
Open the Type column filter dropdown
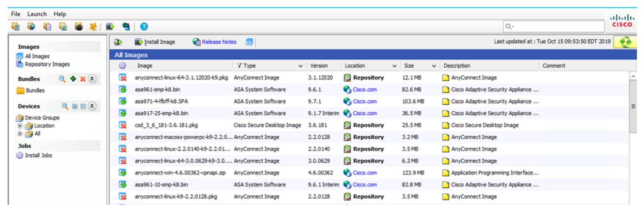click(300, 66)
